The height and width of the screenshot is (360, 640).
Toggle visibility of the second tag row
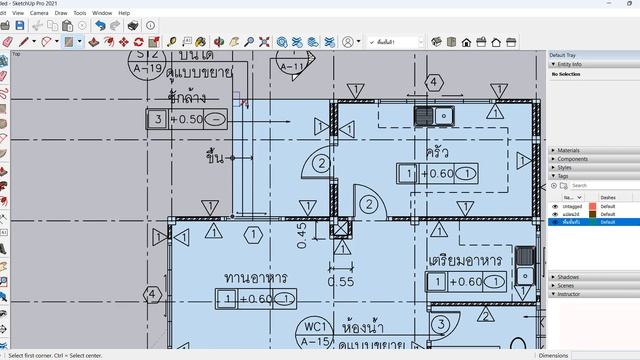555,214
